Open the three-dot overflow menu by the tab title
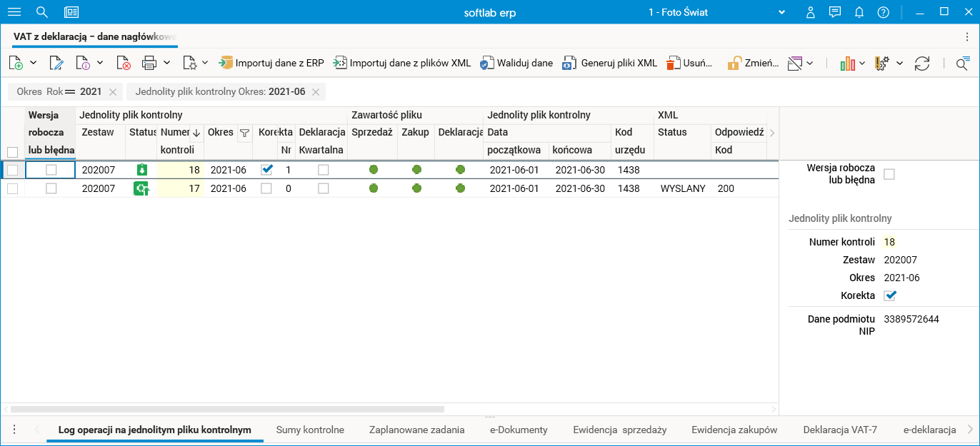This screenshot has width=980, height=446. (967, 36)
